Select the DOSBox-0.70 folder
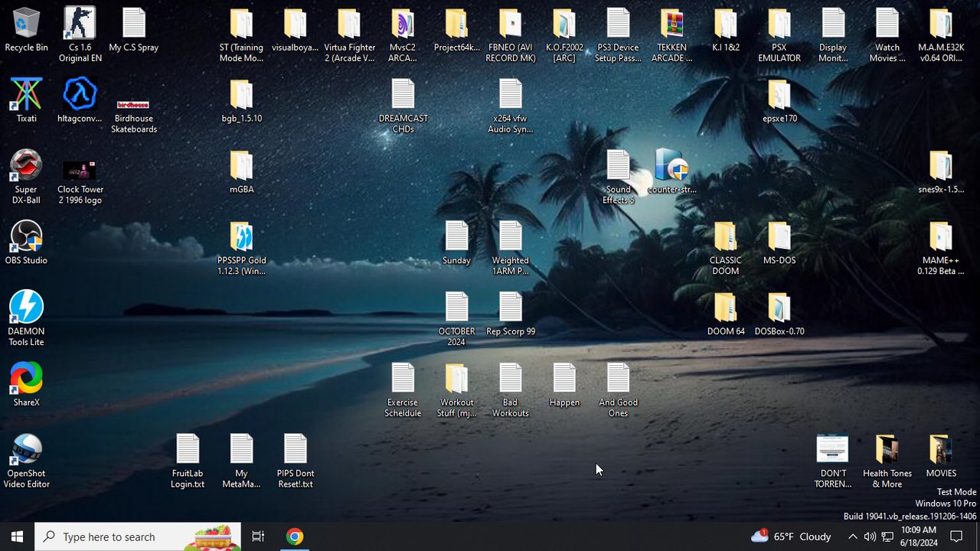980x551 pixels. (779, 314)
